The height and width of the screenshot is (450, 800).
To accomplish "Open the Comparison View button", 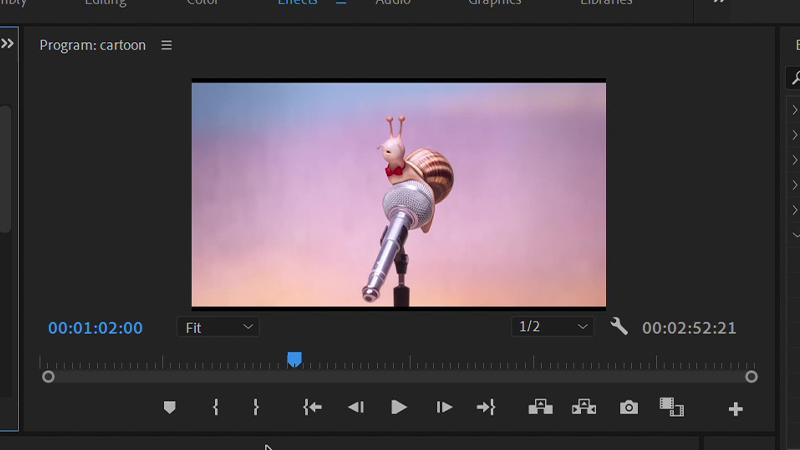I will pos(671,407).
